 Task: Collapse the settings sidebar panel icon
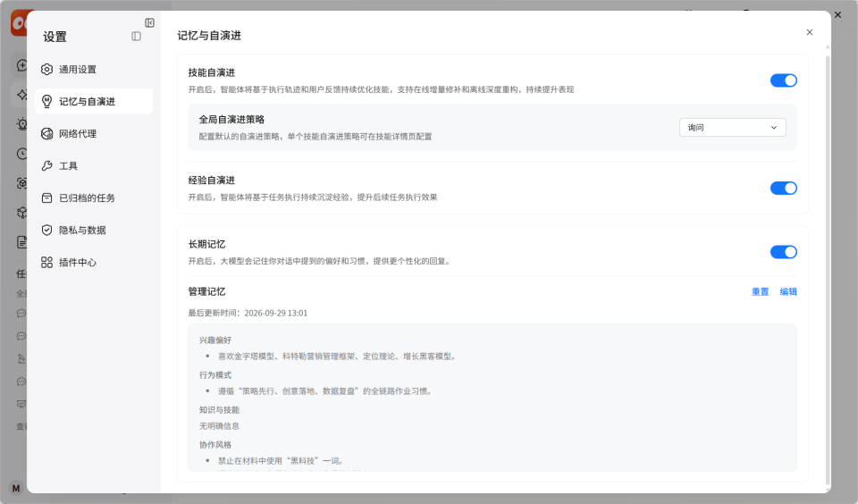[x=136, y=36]
